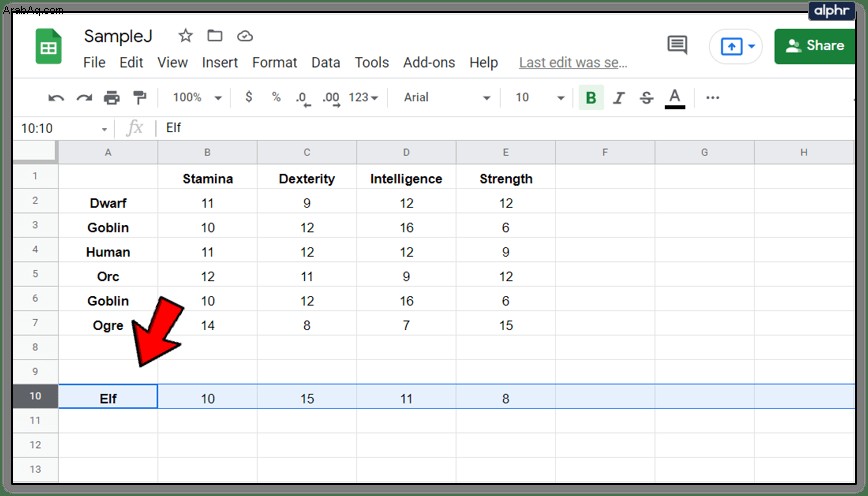The width and height of the screenshot is (868, 496).
Task: Click the Print icon in toolbar
Action: (x=112, y=98)
